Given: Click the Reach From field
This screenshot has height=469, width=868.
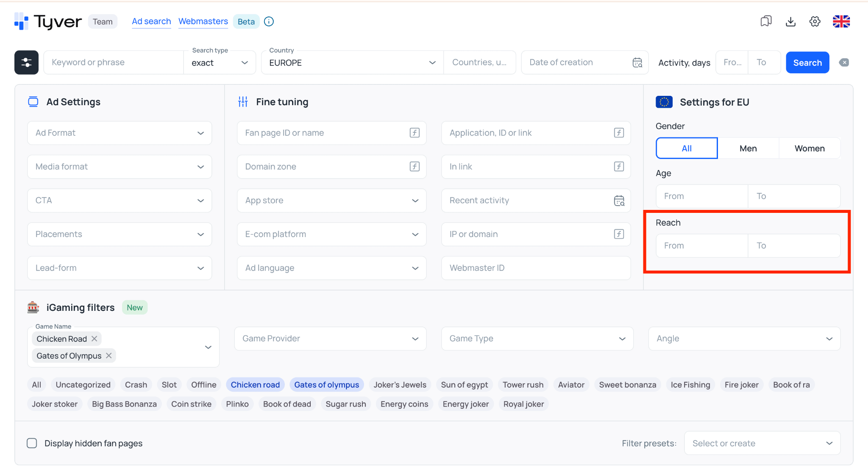Looking at the screenshot, I should (x=702, y=246).
